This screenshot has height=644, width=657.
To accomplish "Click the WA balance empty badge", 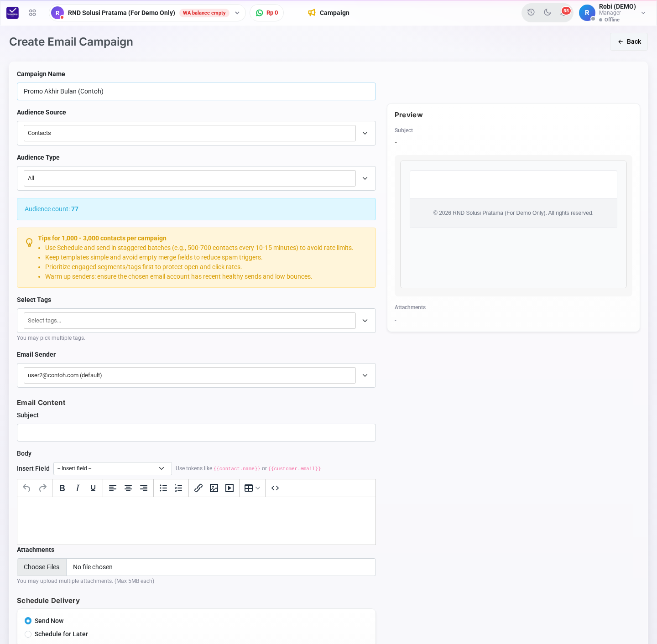I will tap(204, 13).
